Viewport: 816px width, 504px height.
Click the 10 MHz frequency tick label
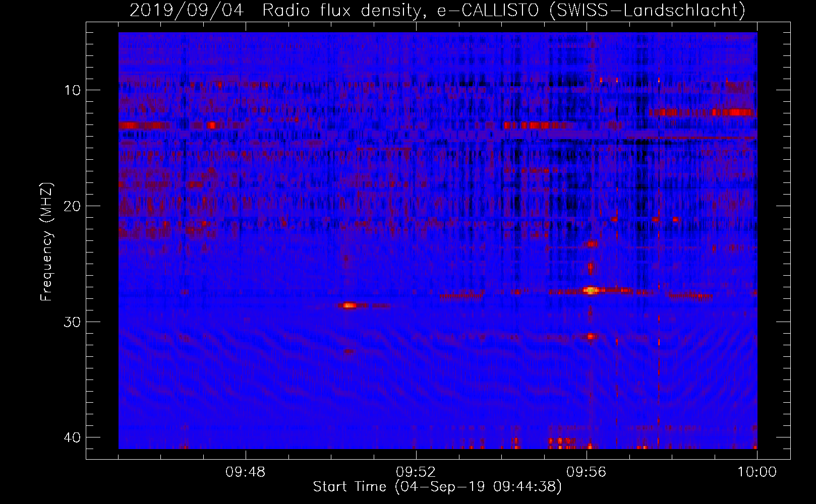73,90
